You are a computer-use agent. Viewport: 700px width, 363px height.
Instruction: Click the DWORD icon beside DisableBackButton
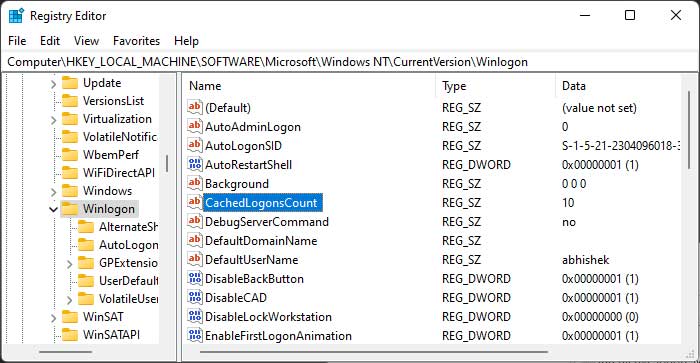click(195, 279)
